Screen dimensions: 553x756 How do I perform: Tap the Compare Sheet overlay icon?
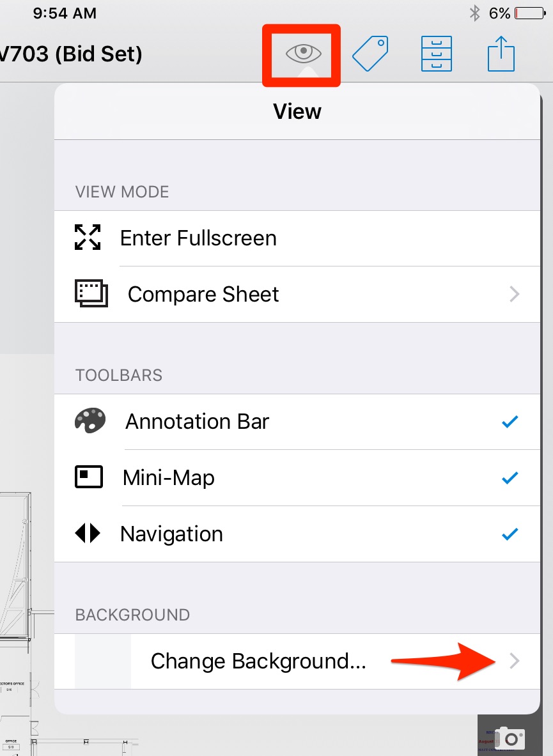pyautogui.click(x=90, y=293)
